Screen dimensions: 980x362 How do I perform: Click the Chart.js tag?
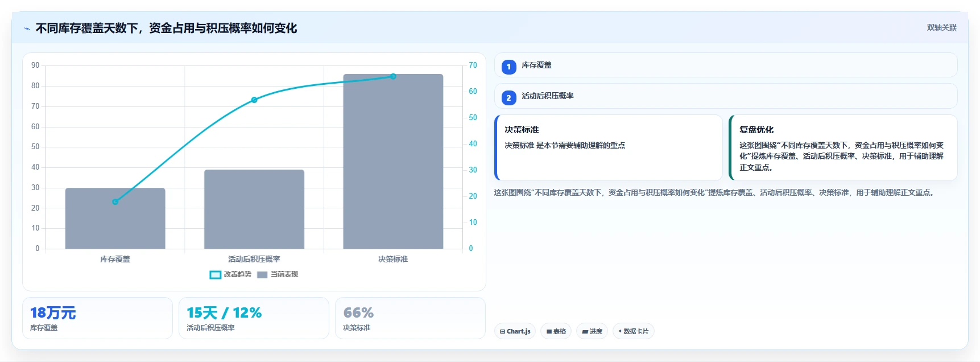515,331
